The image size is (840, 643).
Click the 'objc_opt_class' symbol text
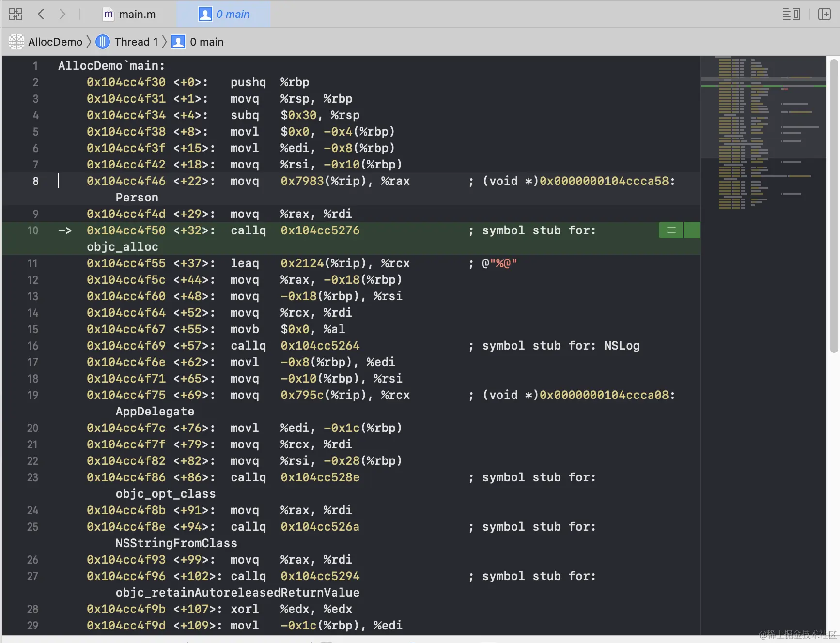(x=166, y=494)
